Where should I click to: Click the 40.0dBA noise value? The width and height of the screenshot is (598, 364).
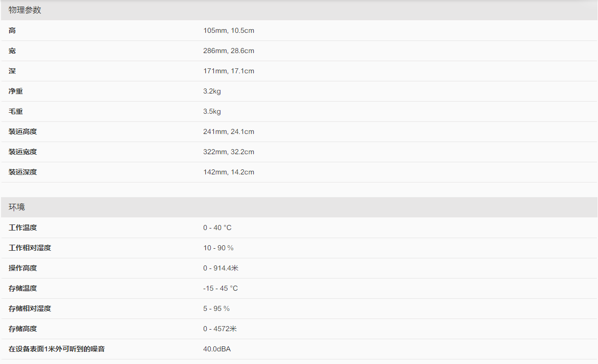pos(217,349)
